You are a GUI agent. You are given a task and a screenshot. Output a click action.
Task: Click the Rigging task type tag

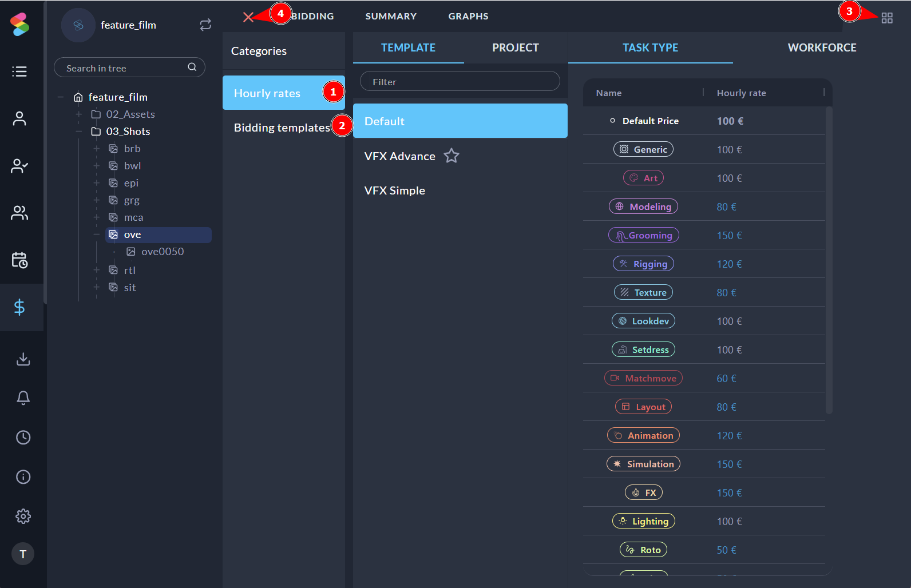643,264
